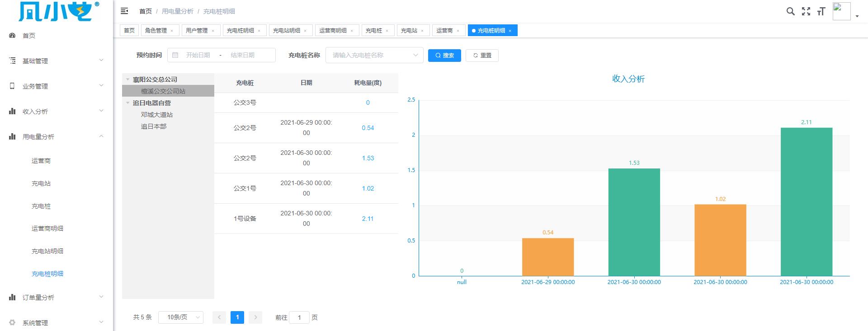Click the 搜索 button

(x=444, y=56)
